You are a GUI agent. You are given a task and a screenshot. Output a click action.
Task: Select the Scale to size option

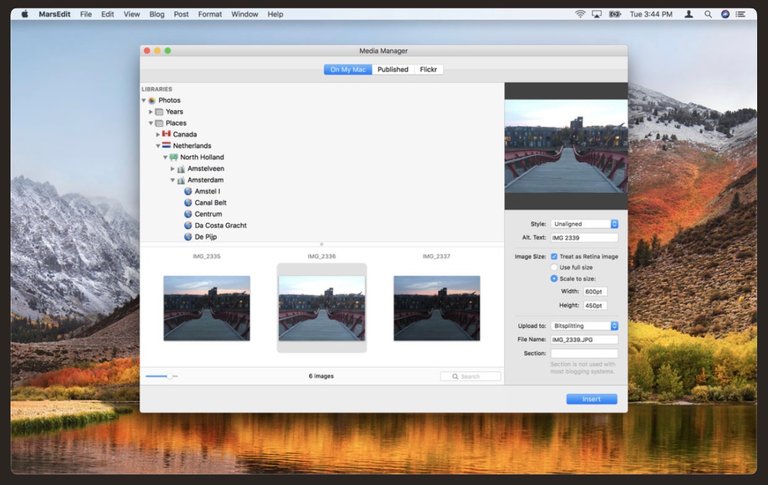click(554, 279)
